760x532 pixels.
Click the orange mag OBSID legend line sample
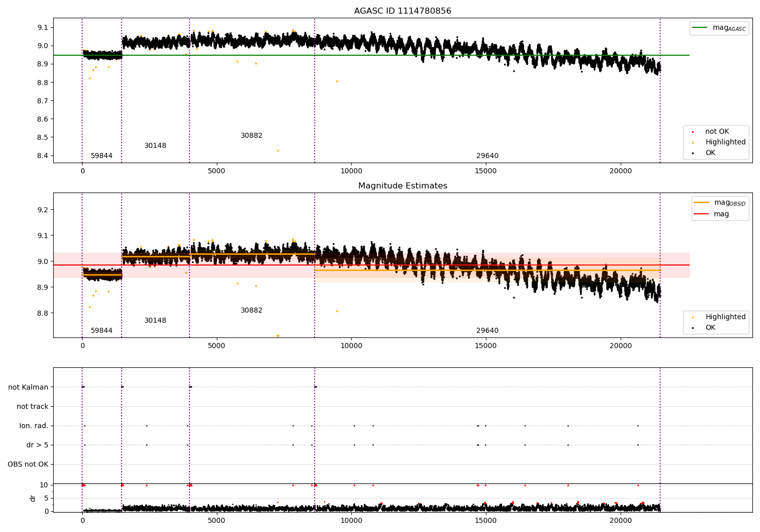[702, 203]
